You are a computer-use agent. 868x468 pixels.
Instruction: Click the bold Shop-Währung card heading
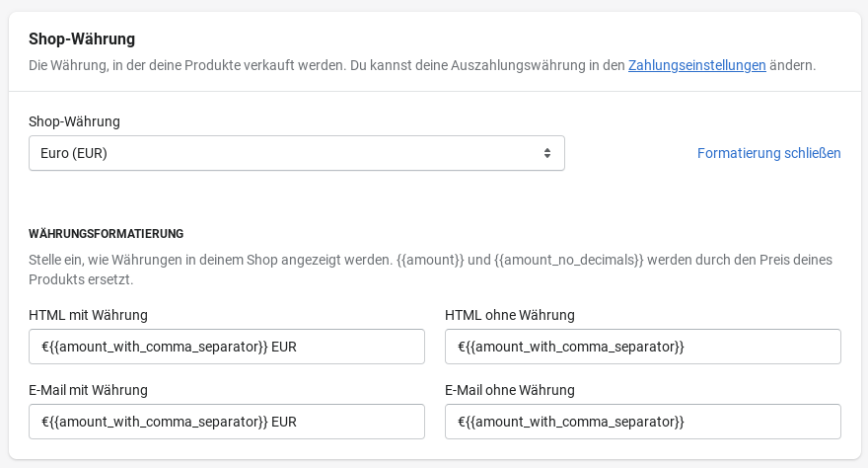[x=82, y=39]
